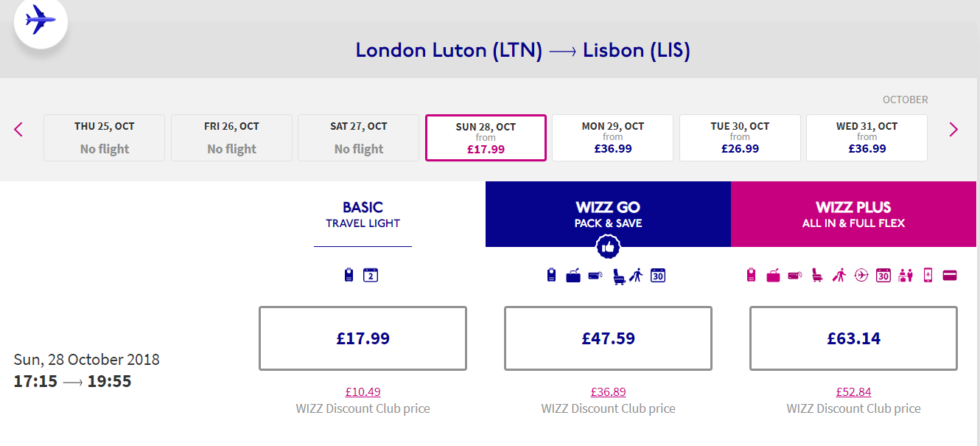Click the £52.84 Discount Club price link

(853, 392)
